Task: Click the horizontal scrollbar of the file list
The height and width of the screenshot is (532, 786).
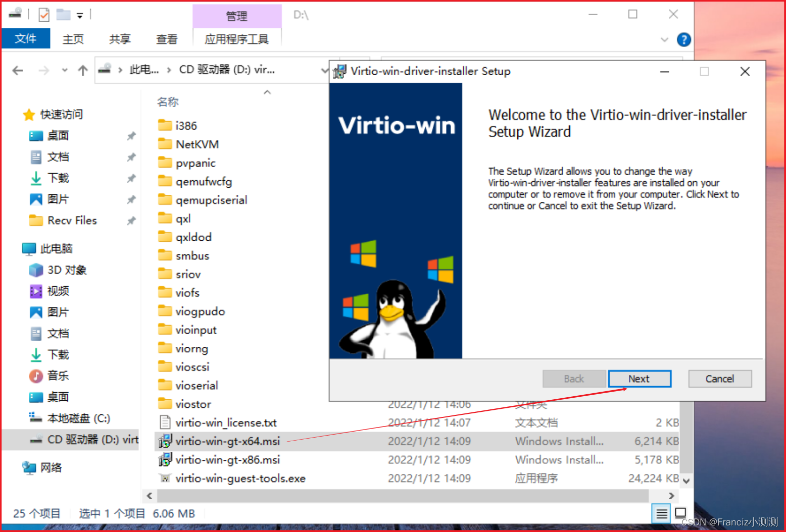Action: (x=403, y=496)
